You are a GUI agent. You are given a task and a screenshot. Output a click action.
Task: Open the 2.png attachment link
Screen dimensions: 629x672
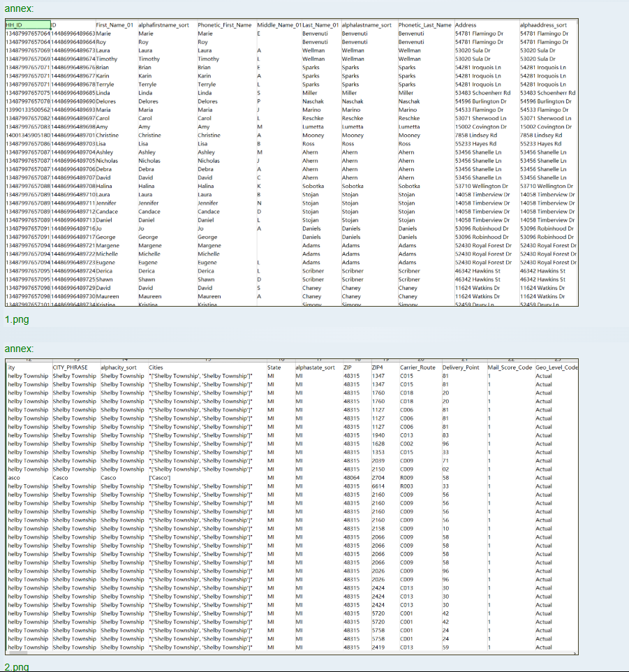(x=16, y=667)
